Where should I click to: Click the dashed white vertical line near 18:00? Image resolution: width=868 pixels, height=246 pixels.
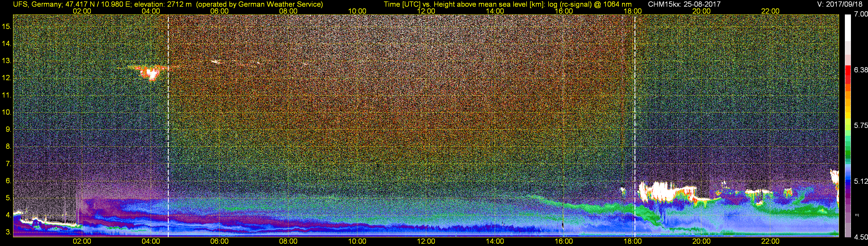point(635,125)
